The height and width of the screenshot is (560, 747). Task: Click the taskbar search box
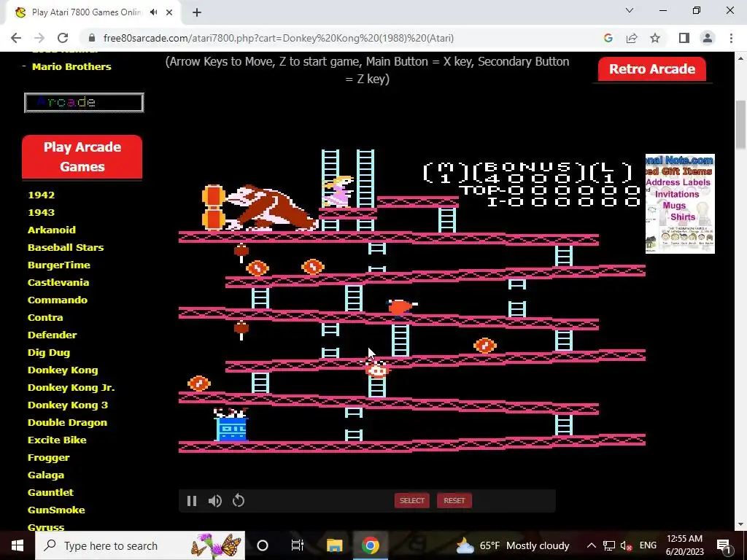[x=140, y=545]
